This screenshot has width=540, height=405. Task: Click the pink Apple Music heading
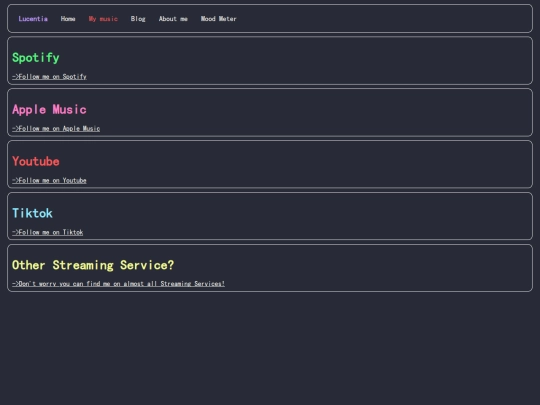point(49,110)
